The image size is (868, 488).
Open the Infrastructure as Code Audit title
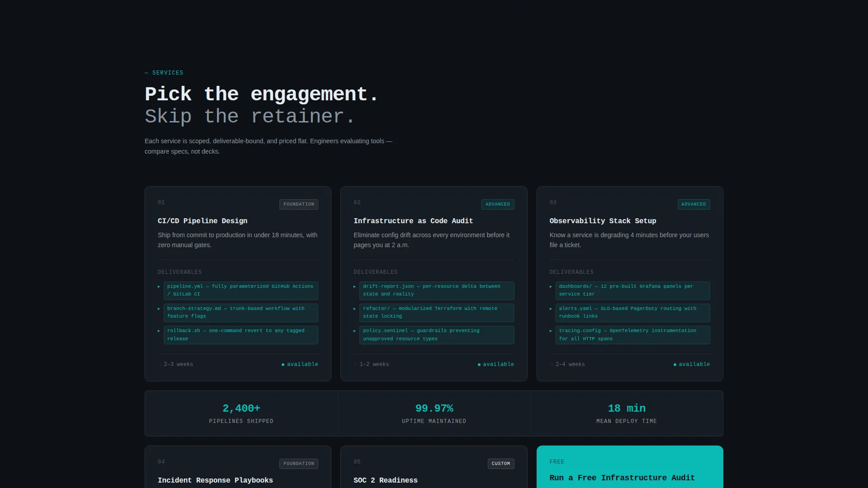[413, 221]
